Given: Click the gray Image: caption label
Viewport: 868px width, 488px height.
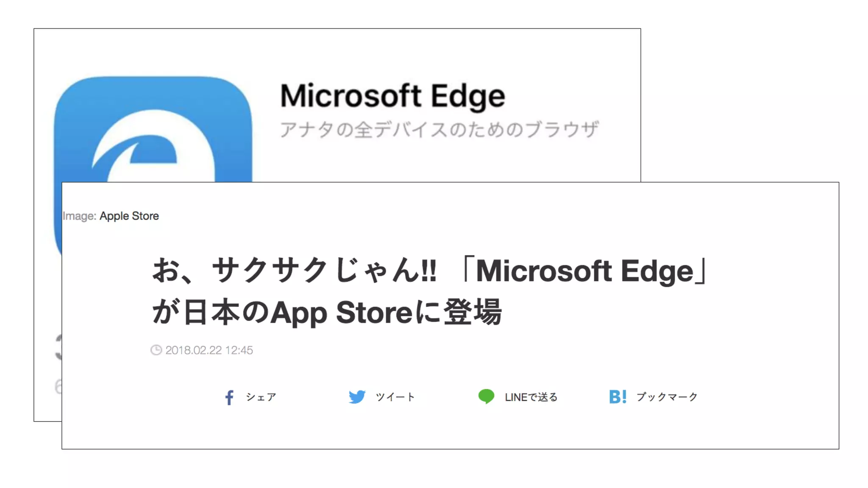Looking at the screenshot, I should pos(80,216).
